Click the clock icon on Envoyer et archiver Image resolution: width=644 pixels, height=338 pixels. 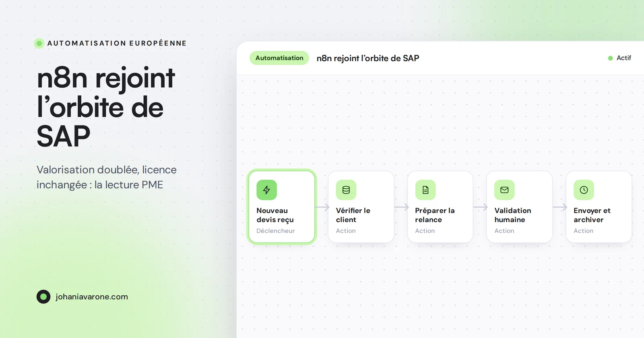(x=584, y=190)
